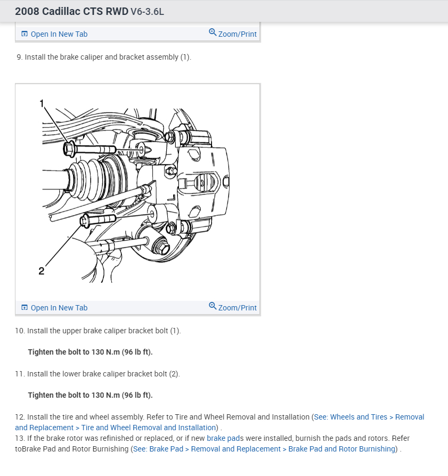Click step 11 'Install the lower brake caliper bracket bolt' text
Viewport: 448px width, 476px height.
(x=97, y=374)
